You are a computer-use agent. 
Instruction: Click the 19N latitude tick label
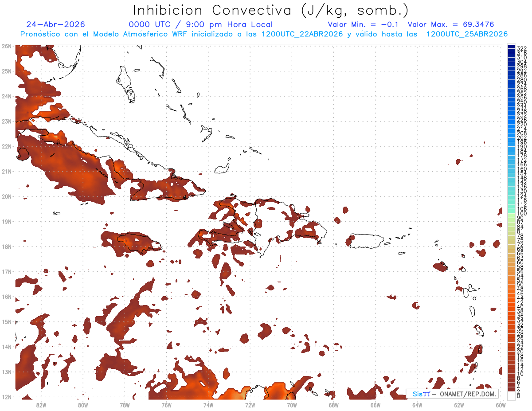click(x=7, y=221)
